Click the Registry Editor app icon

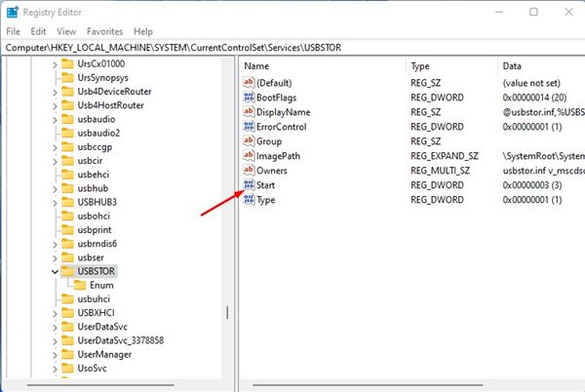(13, 12)
